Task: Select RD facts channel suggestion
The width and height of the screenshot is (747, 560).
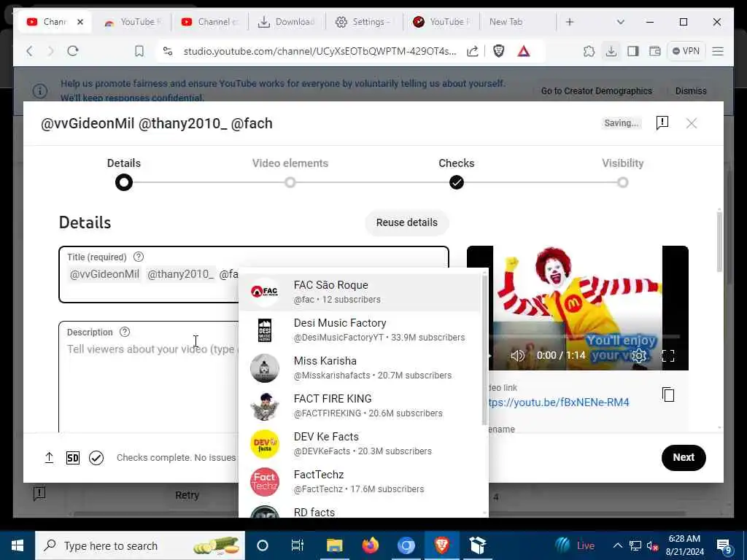Action: point(360,510)
